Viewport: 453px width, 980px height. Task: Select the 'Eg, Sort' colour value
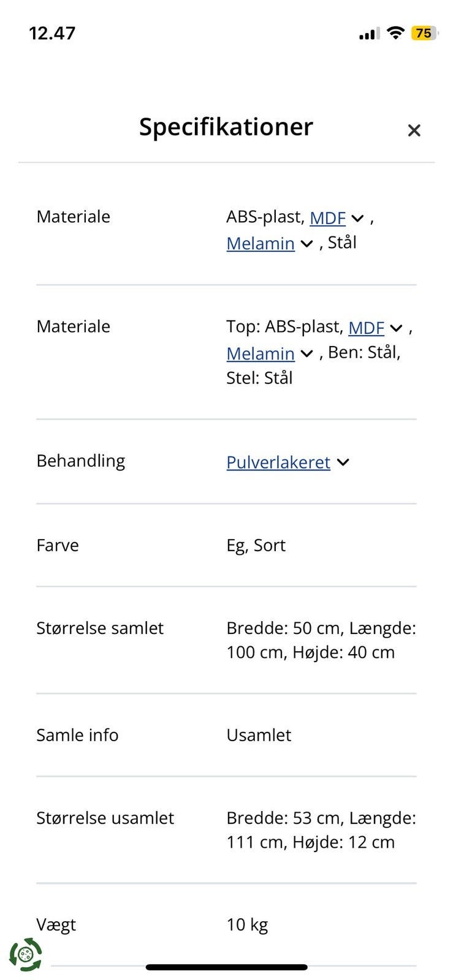[x=256, y=545]
